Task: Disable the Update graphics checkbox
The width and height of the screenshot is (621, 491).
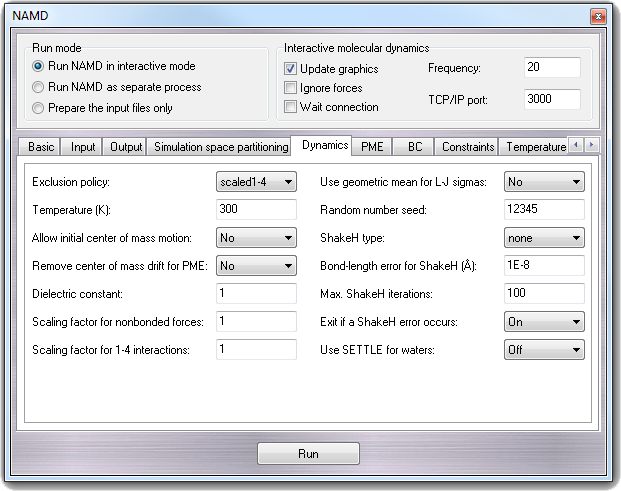Action: pyautogui.click(x=291, y=69)
